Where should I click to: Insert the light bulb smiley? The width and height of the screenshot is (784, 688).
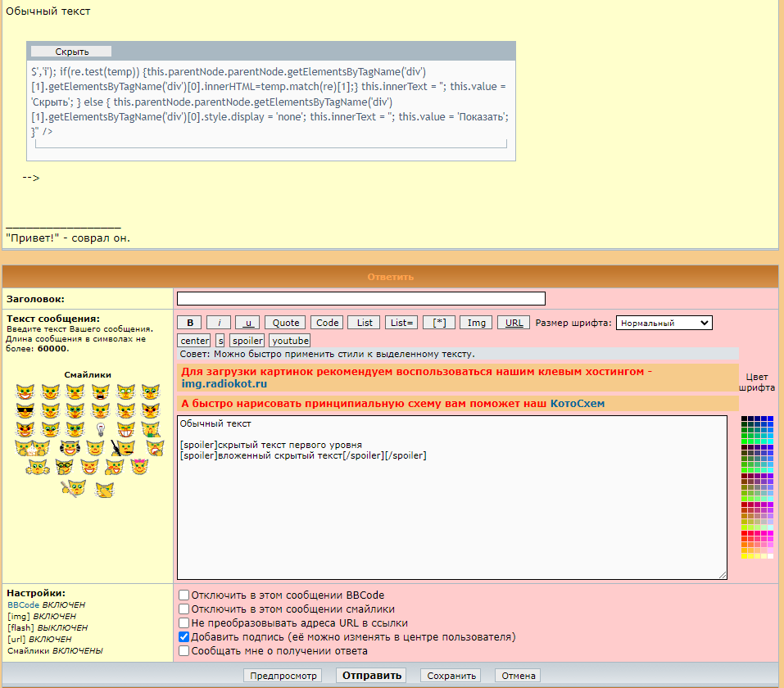click(101, 429)
